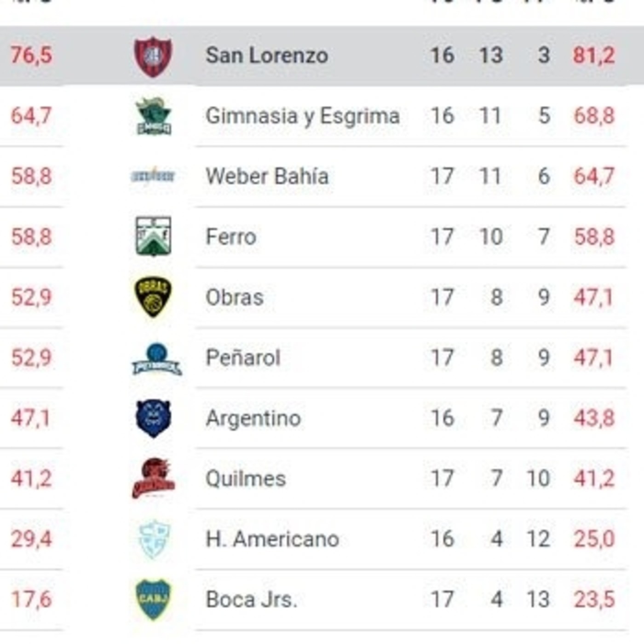The image size is (644, 644).
Task: Open the Quilmes team name
Action: click(x=246, y=479)
